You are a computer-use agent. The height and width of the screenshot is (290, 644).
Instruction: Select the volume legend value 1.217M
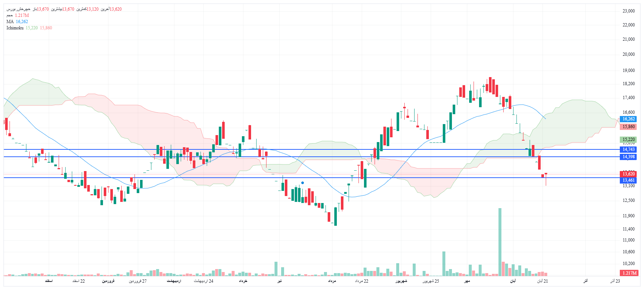pos(22,15)
